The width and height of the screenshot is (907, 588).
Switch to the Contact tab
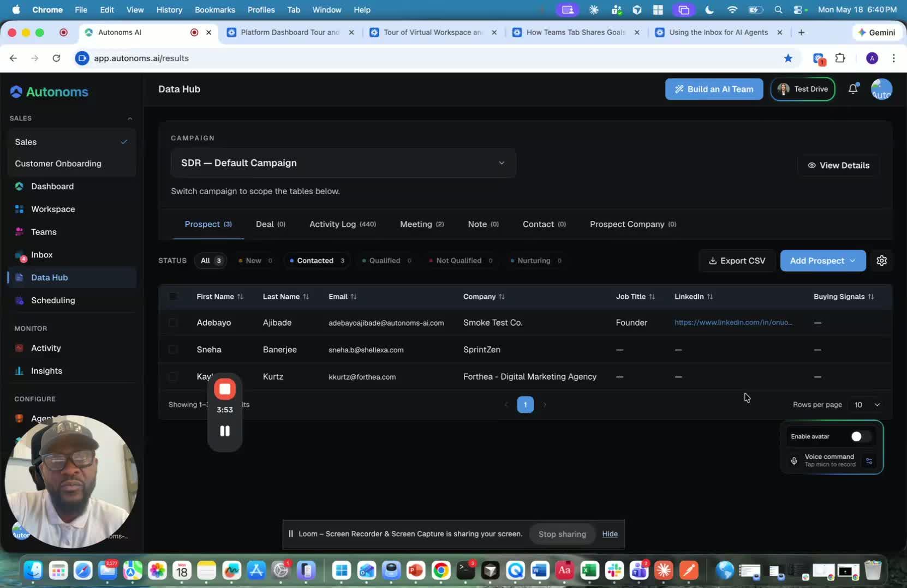pyautogui.click(x=544, y=224)
